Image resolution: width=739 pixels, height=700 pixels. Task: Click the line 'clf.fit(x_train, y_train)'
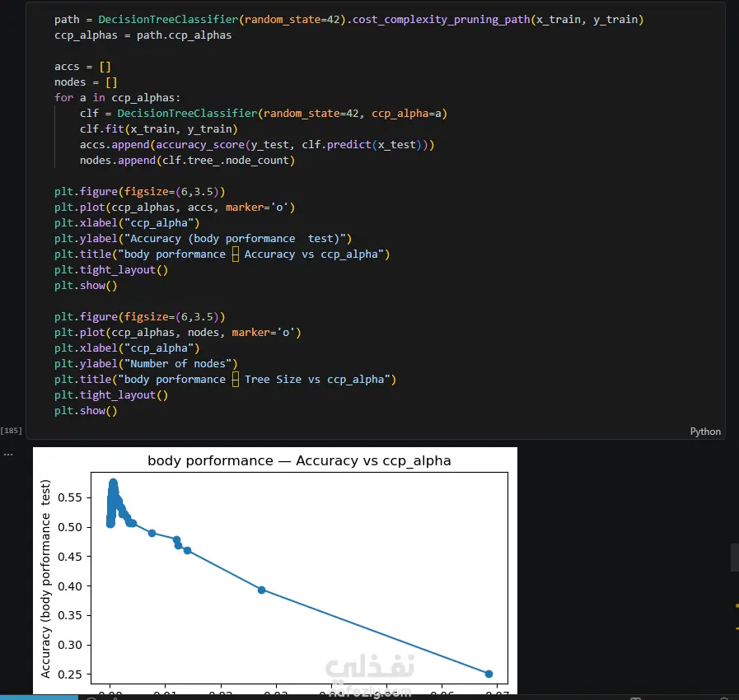point(159,129)
